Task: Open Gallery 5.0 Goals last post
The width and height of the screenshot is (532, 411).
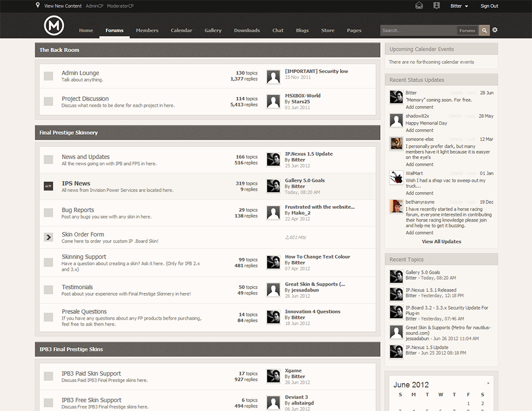Action: click(x=304, y=180)
